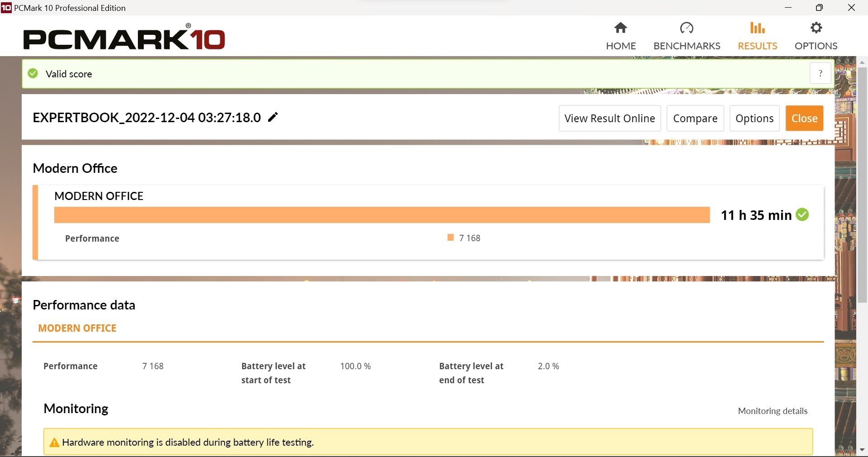
Task: Open the Home tab
Action: pos(621,36)
